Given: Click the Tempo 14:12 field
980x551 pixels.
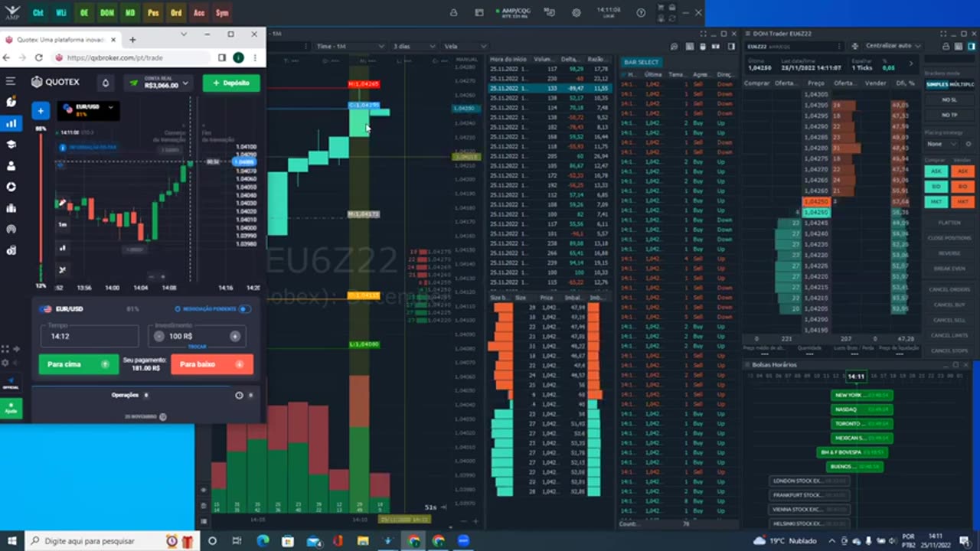Looking at the screenshot, I should point(90,336).
